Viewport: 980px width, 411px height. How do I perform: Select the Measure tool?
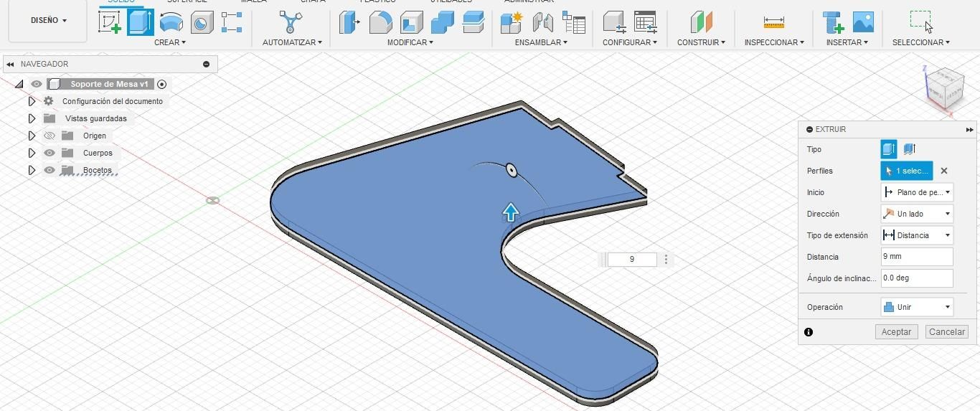tap(773, 22)
